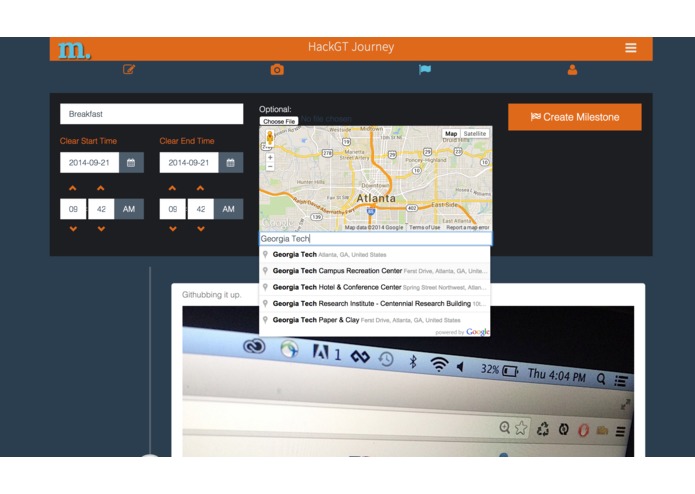Select the blue milestone flag icon
The height and width of the screenshot is (494, 695).
click(425, 70)
